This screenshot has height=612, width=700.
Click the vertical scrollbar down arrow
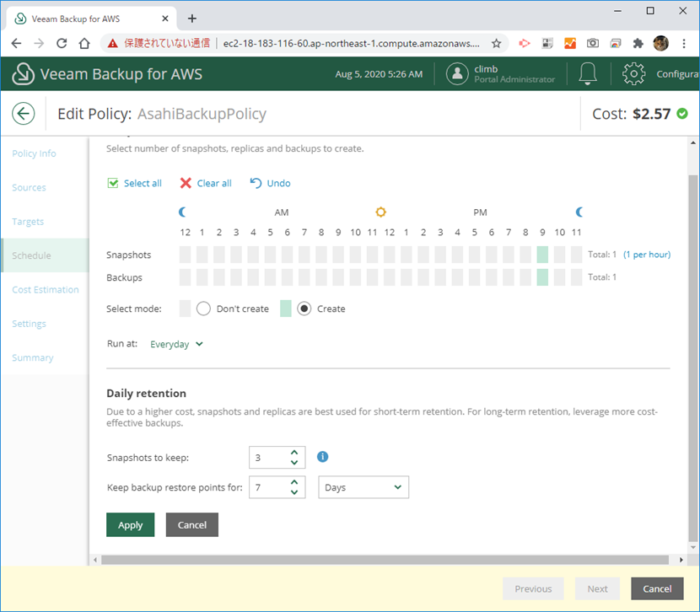pyautogui.click(x=693, y=547)
